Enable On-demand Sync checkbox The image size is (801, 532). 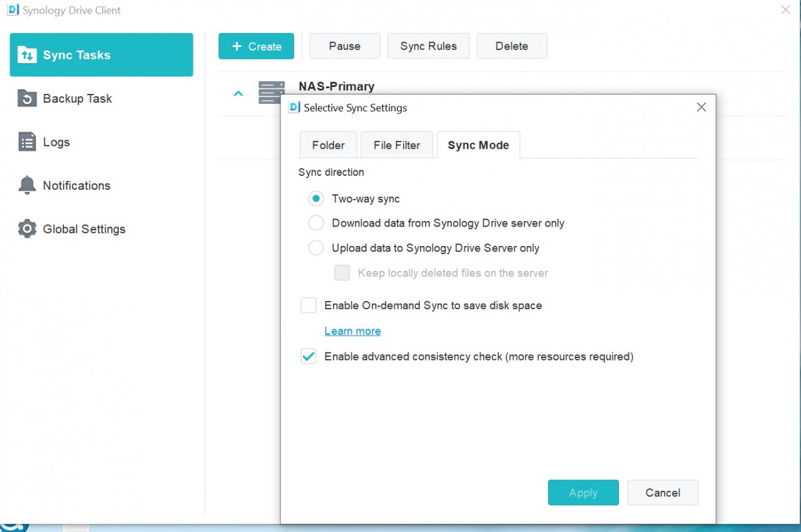pyautogui.click(x=309, y=305)
